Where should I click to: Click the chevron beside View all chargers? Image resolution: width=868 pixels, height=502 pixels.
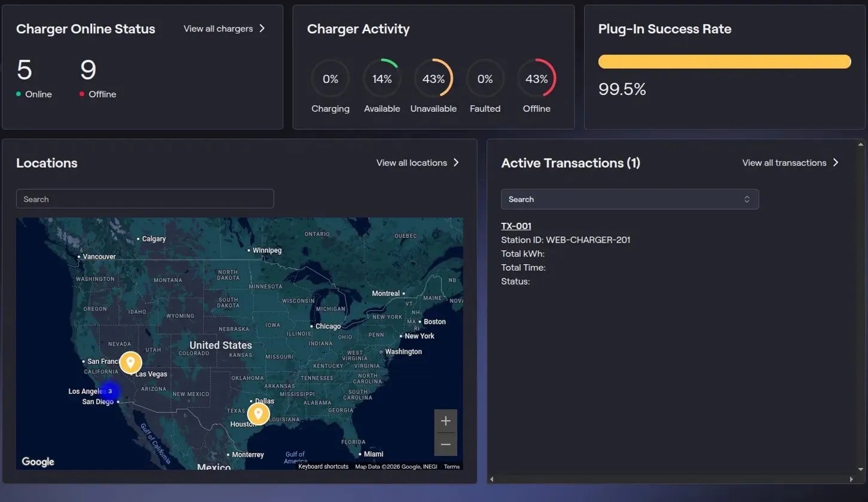pyautogui.click(x=262, y=29)
